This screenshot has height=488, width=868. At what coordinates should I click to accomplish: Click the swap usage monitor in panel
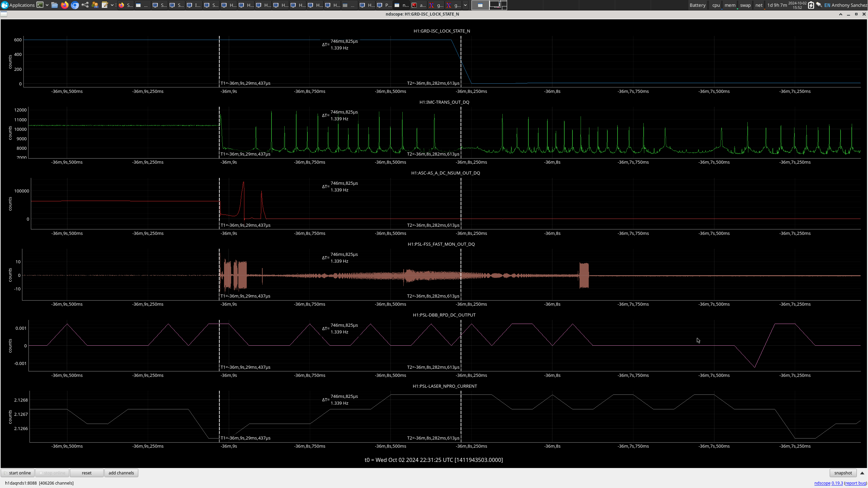tap(745, 5)
